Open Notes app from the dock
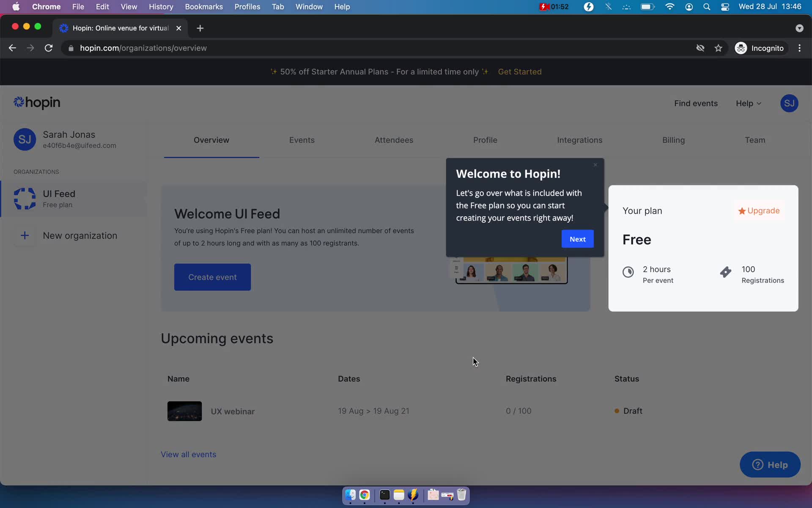 [x=399, y=495]
